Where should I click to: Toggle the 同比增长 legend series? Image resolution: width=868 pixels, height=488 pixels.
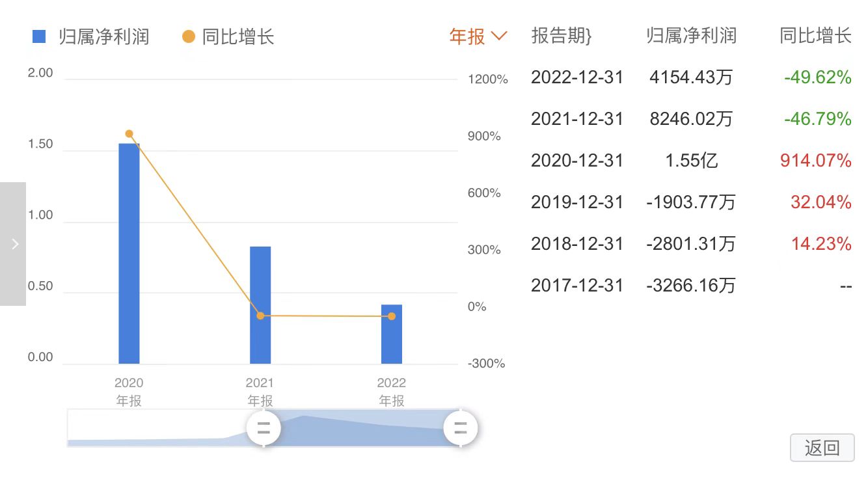tap(228, 36)
